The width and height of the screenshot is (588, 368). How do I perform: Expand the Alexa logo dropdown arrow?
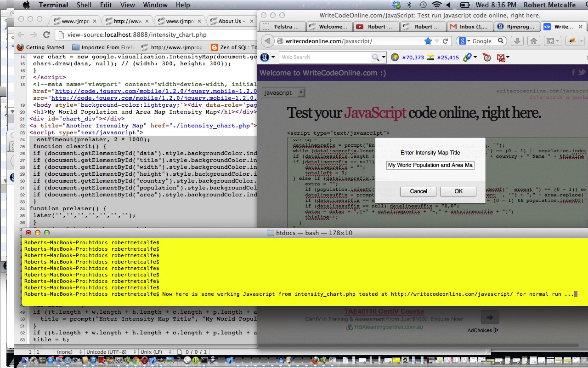coord(273,57)
